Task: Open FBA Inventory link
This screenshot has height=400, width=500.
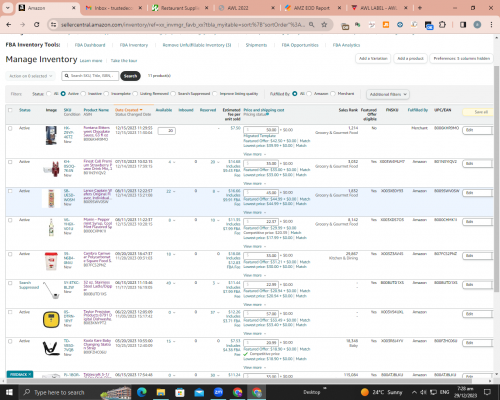Action: coord(134,45)
